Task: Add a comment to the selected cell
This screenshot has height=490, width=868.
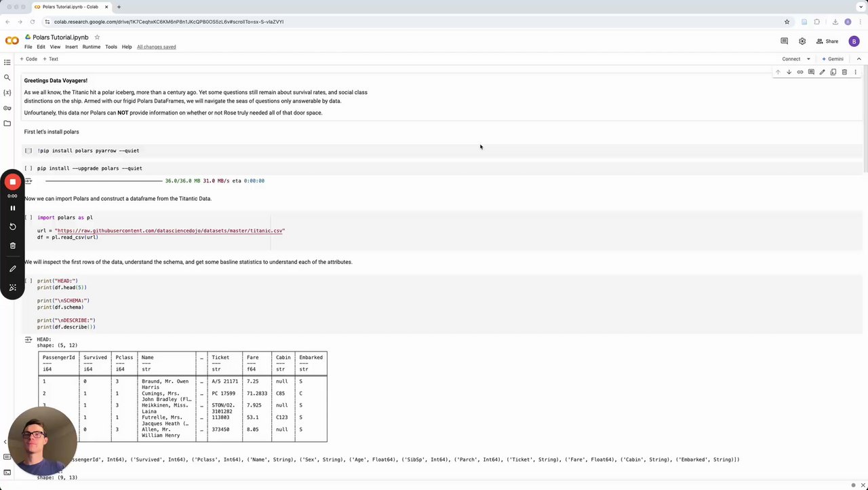Action: [x=811, y=72]
